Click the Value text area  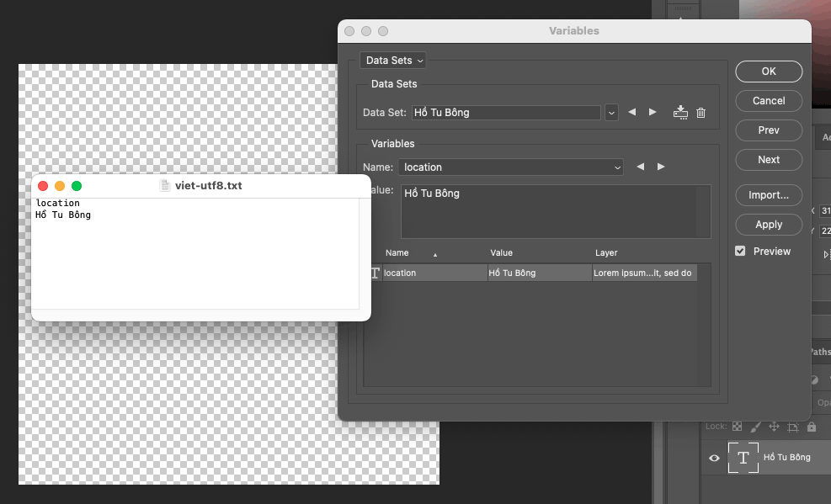click(556, 211)
